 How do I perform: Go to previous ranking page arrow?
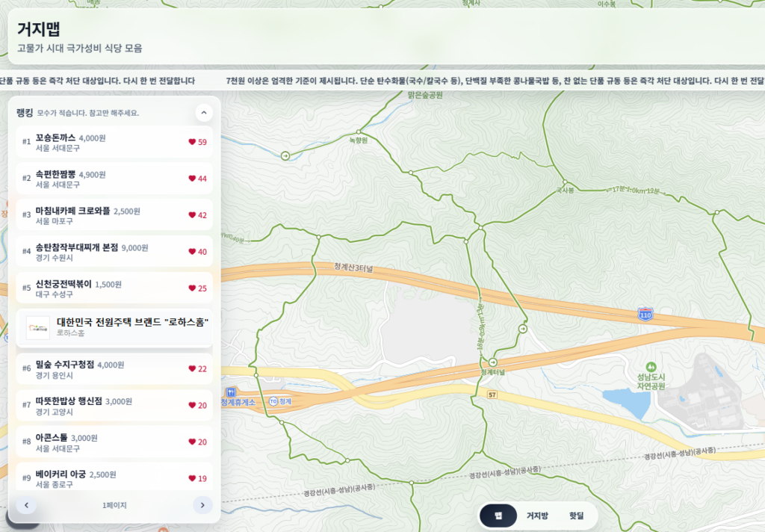coord(26,505)
